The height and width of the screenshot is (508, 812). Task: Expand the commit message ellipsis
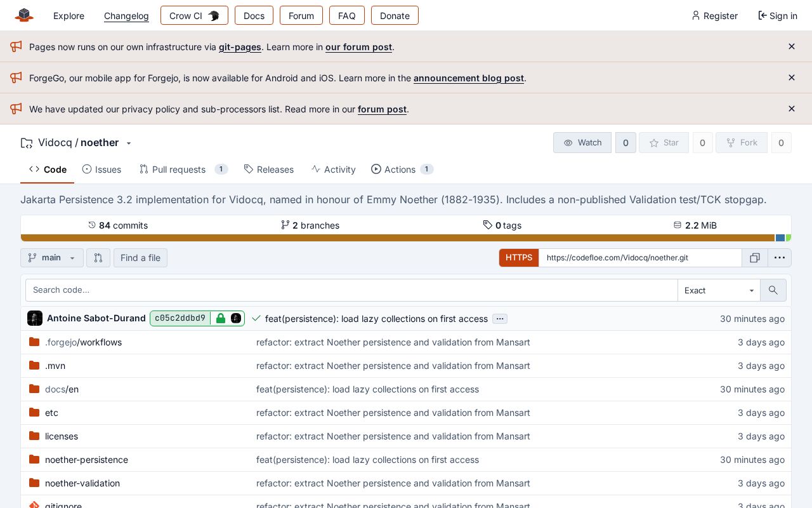500,319
